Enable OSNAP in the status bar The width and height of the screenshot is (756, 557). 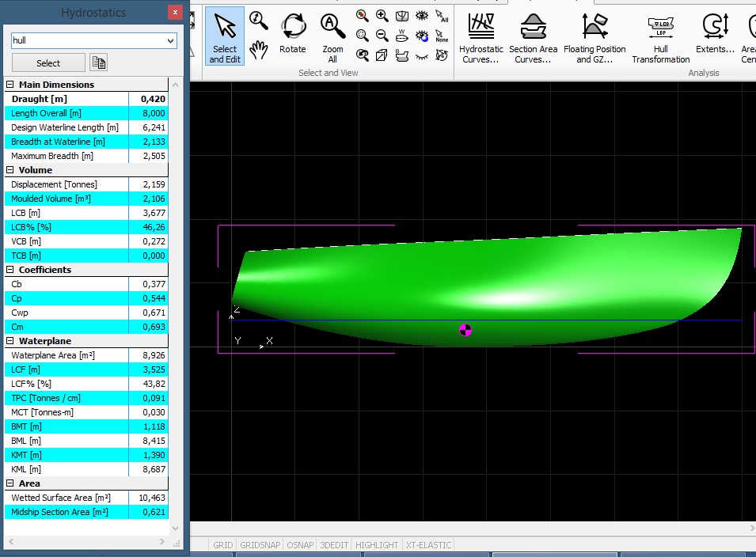coord(299,545)
